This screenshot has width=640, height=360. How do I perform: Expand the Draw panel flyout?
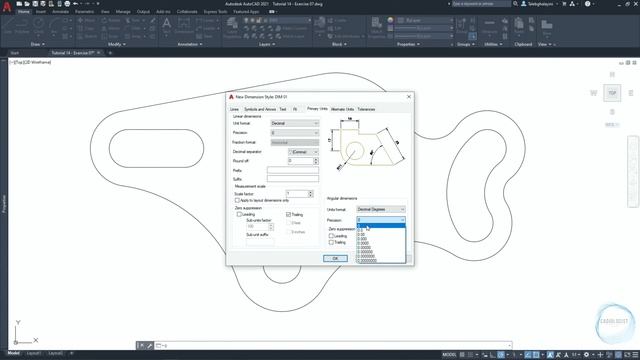(x=38, y=44)
